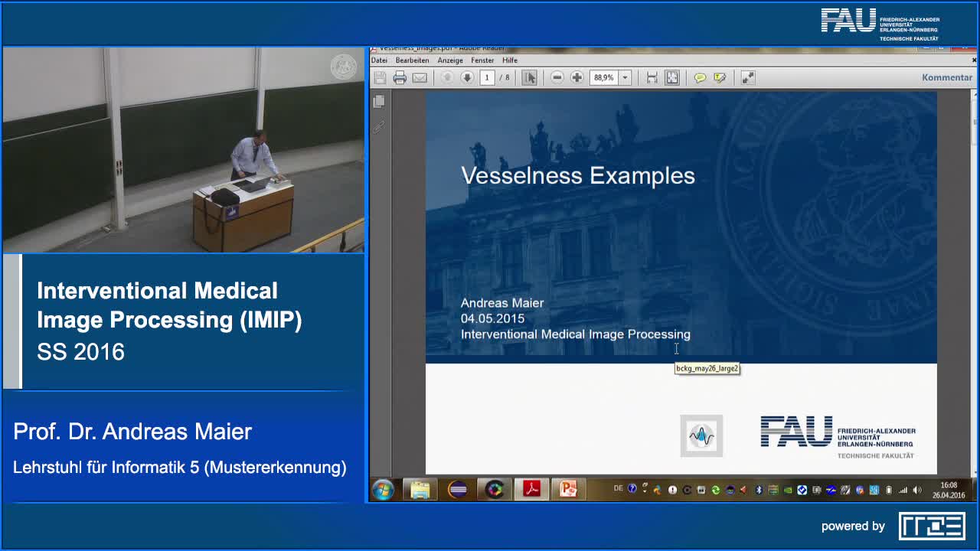Add a sticky note comment

pos(700,77)
